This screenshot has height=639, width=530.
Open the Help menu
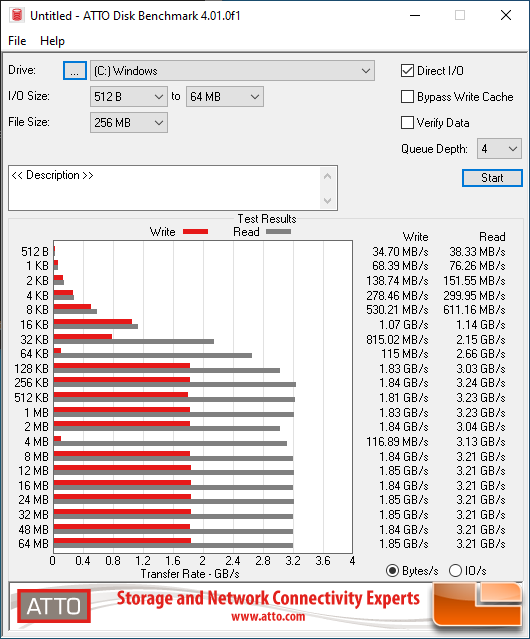[52, 41]
